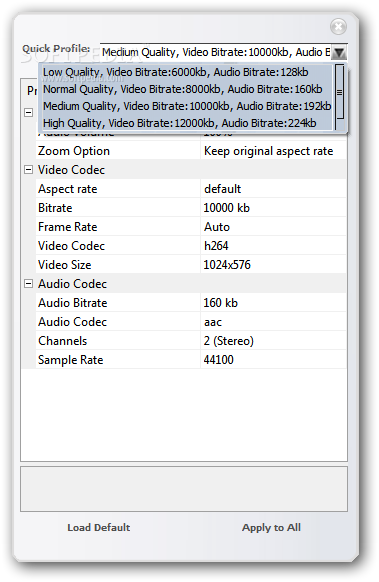This screenshot has width=379, height=582.
Task: Collapse the topmost property section
Action: click(28, 112)
